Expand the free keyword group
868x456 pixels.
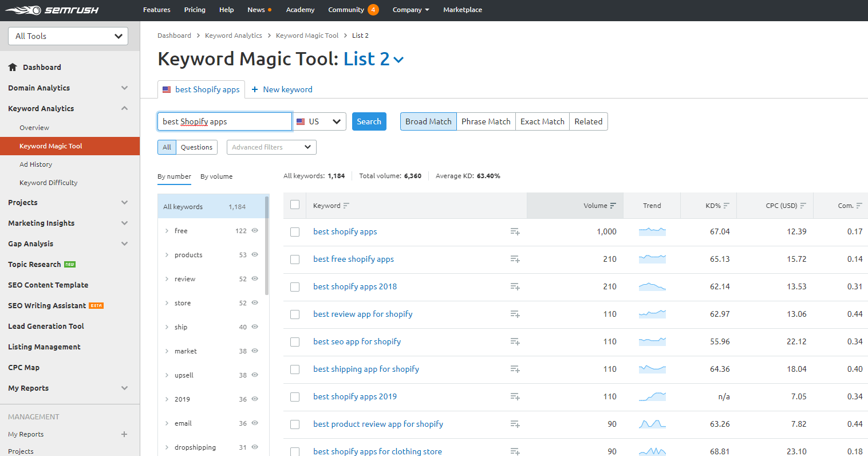pyautogui.click(x=167, y=231)
